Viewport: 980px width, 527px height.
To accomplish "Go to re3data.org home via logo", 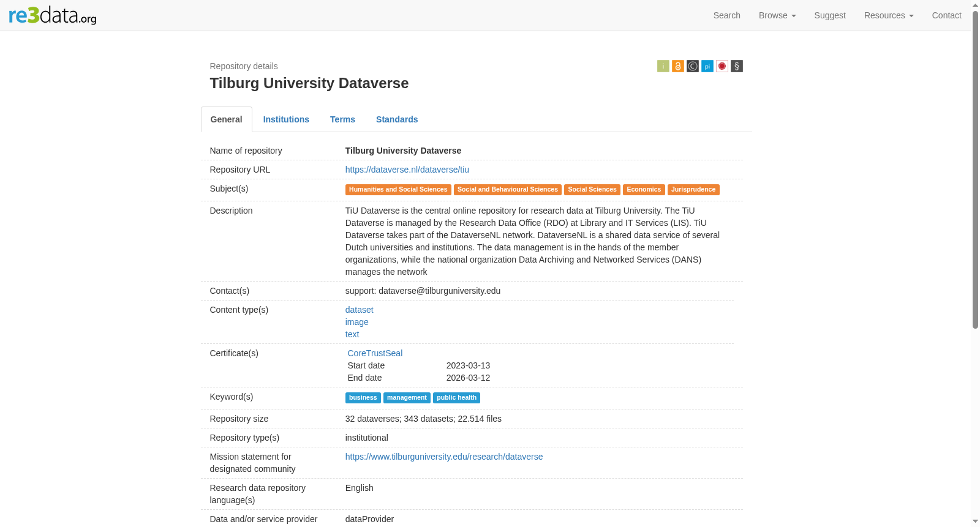I will click(53, 15).
